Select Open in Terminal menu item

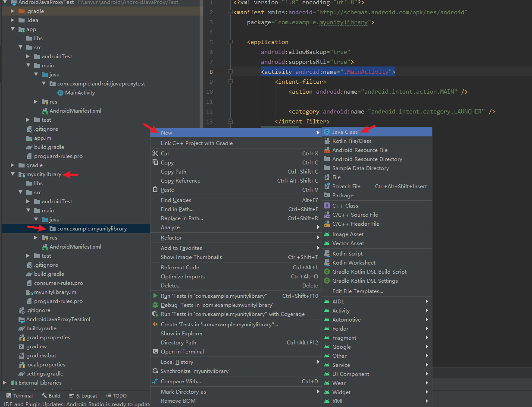pyautogui.click(x=236, y=352)
